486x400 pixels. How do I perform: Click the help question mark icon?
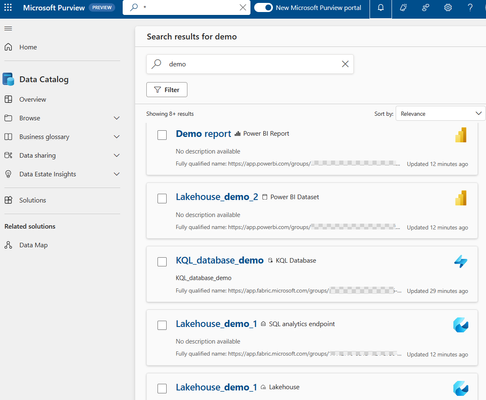coord(470,8)
